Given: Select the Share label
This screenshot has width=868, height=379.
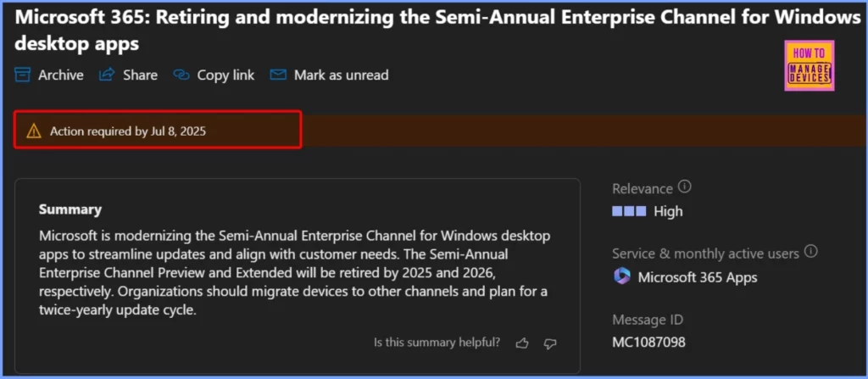Looking at the screenshot, I should point(140,75).
